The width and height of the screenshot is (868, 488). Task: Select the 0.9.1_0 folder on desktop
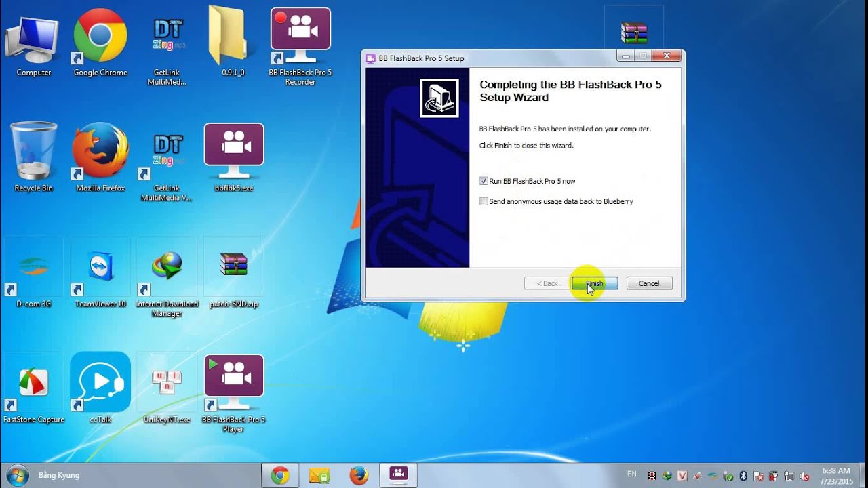[233, 42]
